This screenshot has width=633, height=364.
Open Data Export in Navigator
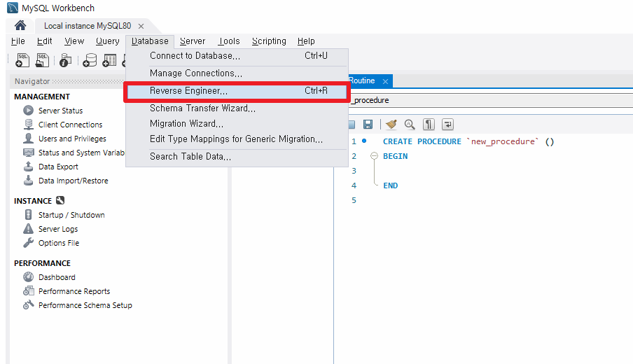58,167
